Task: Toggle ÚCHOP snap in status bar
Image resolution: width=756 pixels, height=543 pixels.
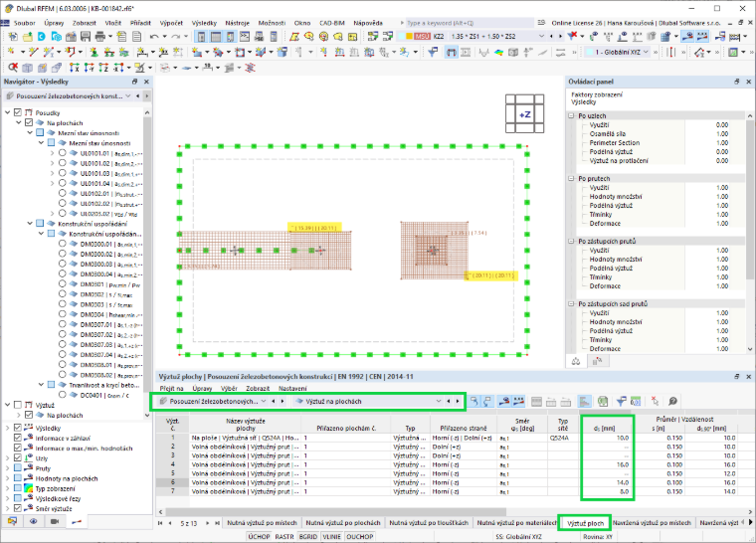Action: pyautogui.click(x=259, y=536)
